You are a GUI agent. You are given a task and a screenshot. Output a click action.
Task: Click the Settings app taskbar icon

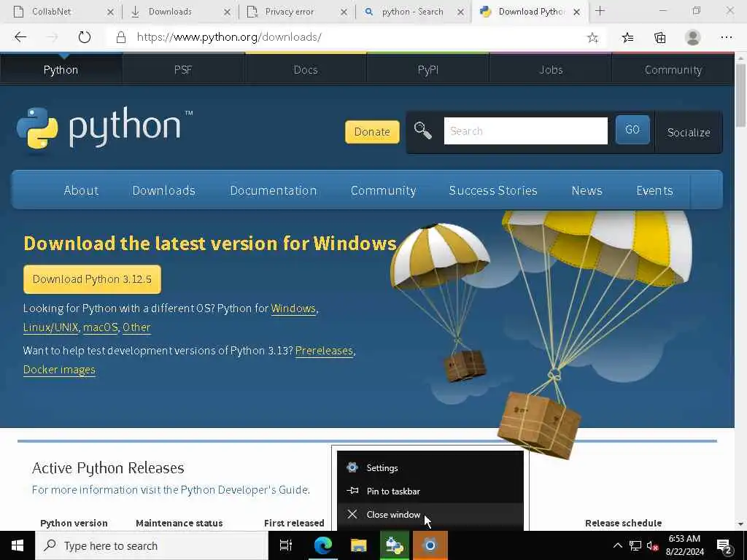pos(430,545)
